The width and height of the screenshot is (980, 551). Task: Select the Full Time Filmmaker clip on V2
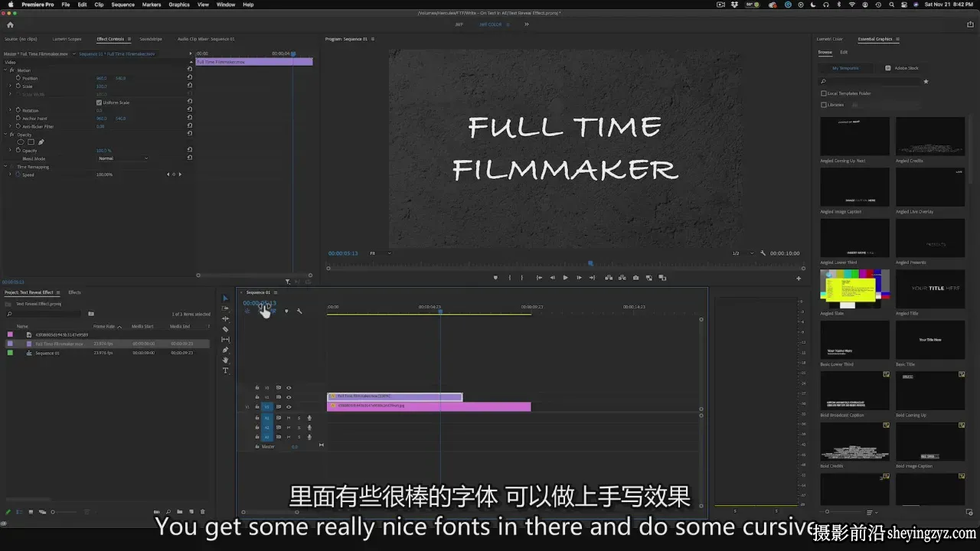pos(394,396)
